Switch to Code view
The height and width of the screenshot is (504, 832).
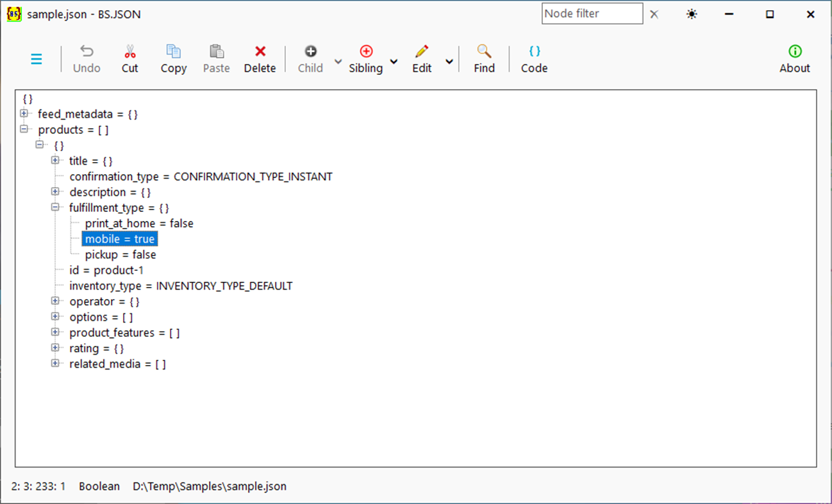(x=535, y=59)
